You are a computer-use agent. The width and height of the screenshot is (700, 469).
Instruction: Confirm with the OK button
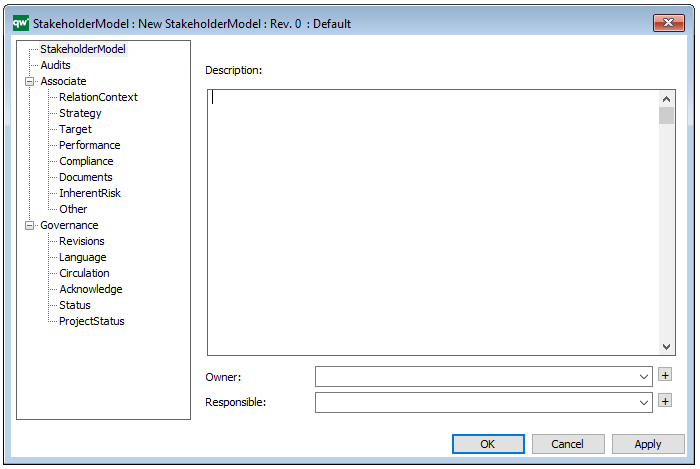pyautogui.click(x=488, y=444)
